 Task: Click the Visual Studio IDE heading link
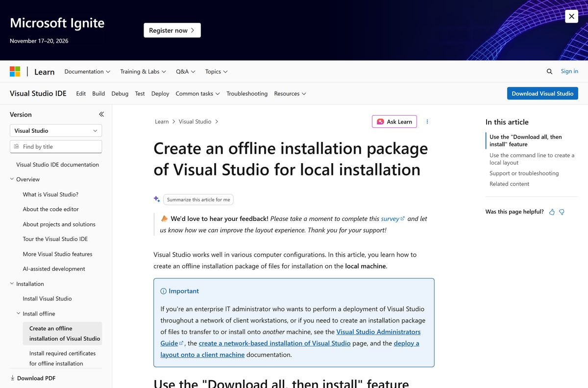coord(38,93)
